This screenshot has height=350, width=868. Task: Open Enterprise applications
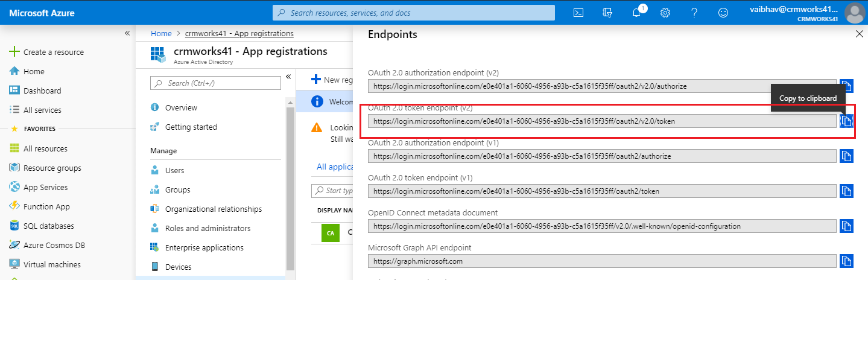click(x=196, y=247)
